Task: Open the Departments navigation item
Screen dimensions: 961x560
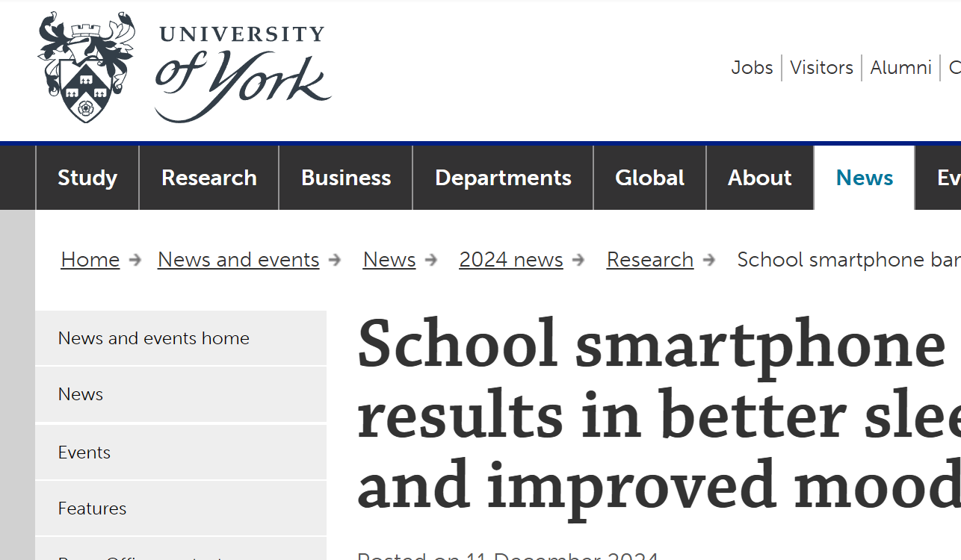Action: [x=503, y=178]
